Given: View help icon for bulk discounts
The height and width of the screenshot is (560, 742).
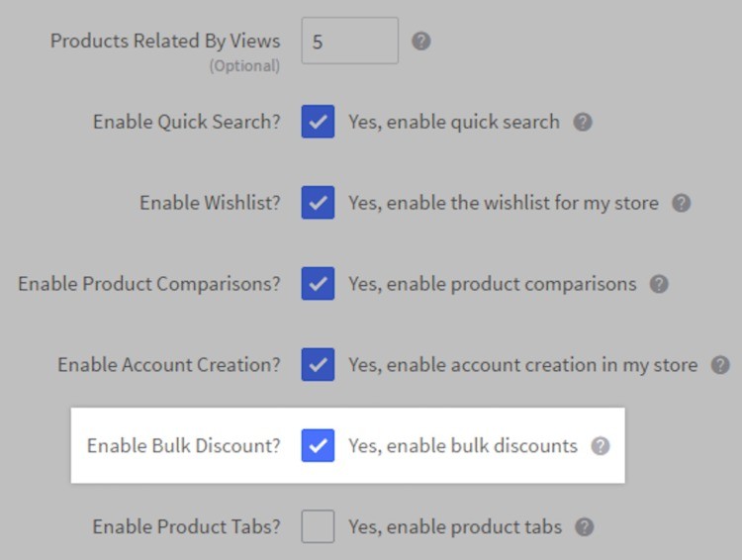Looking at the screenshot, I should coord(601,446).
